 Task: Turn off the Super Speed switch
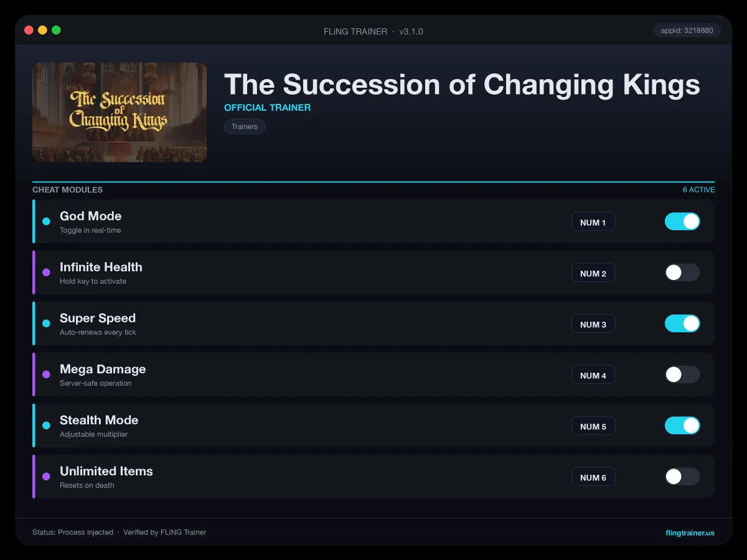(682, 324)
